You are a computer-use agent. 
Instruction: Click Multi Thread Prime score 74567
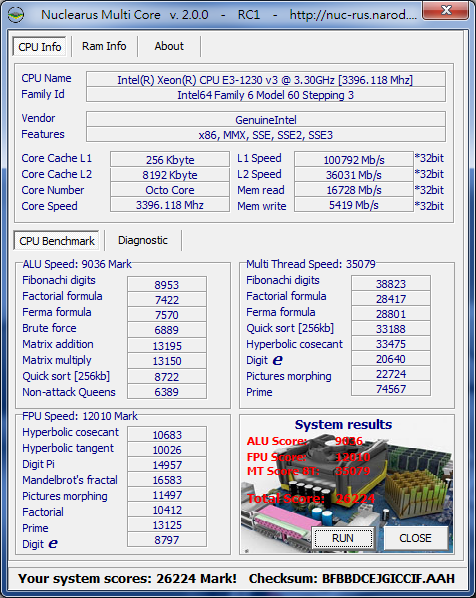[x=391, y=389]
